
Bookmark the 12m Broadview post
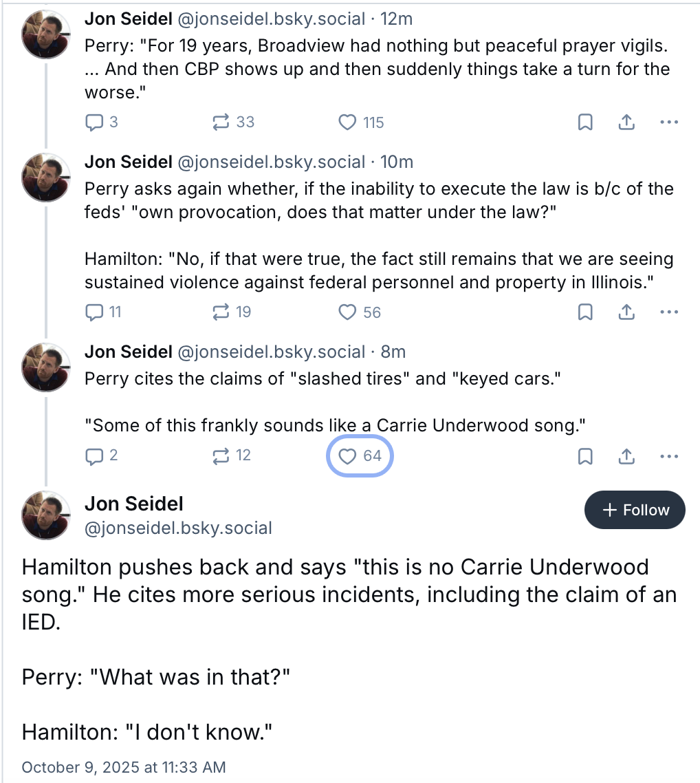tap(584, 122)
